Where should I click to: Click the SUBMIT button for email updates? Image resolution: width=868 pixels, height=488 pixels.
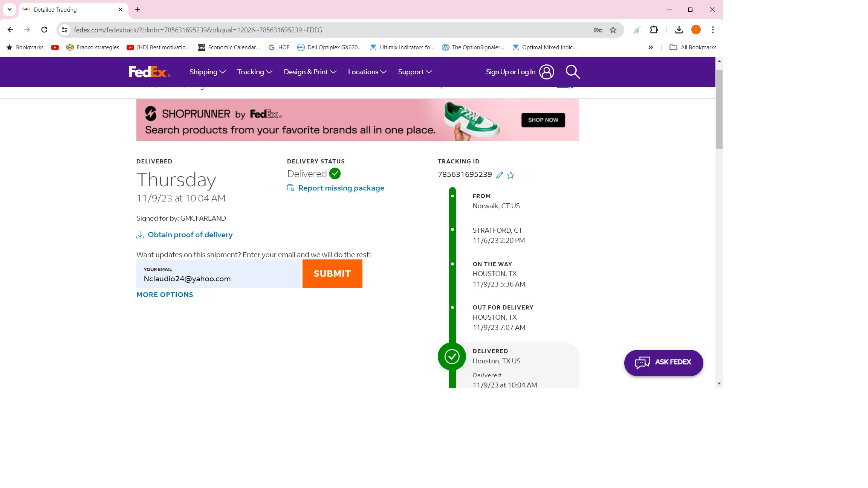(x=332, y=273)
